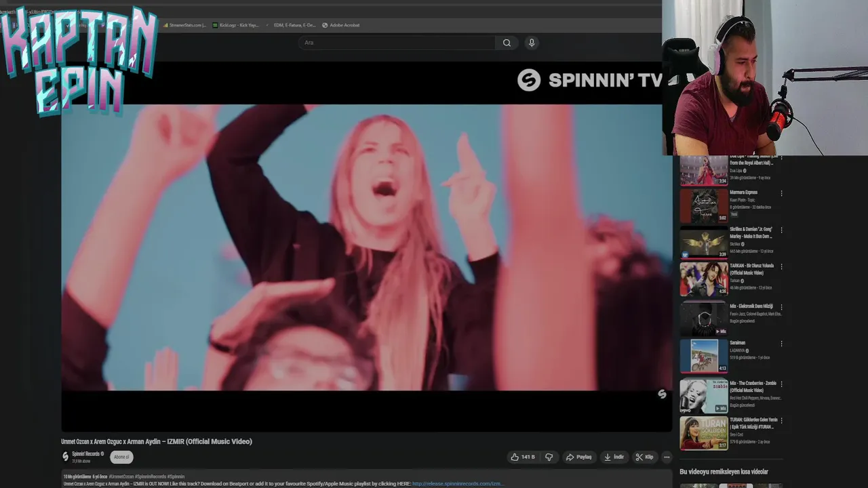Click #UmmetOzcan hashtag in description
Viewport: 868px width, 488px height.
pyautogui.click(x=121, y=476)
